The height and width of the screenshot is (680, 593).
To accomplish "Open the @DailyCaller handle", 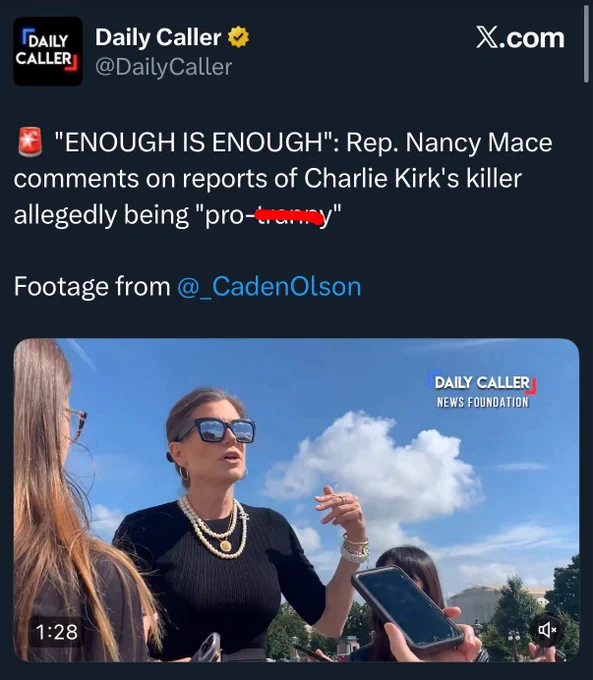I will pos(164,67).
